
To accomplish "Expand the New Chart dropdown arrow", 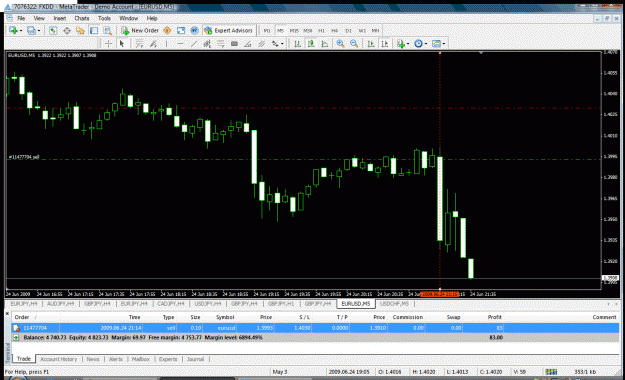I will pos(21,31).
